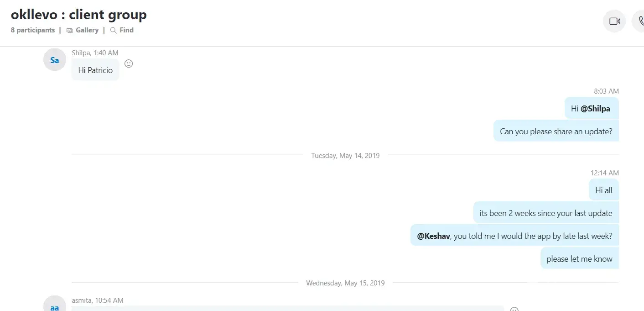Click the @Keshav mention

433,236
